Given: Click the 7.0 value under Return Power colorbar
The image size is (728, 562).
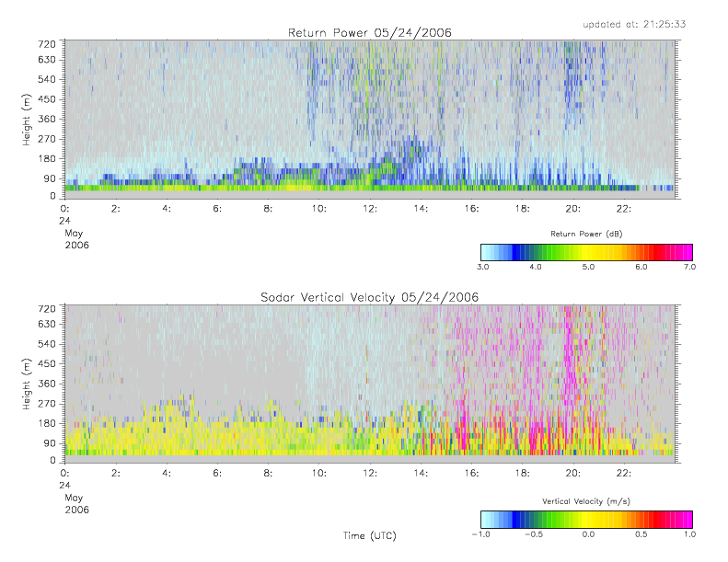Looking at the screenshot, I should (x=689, y=267).
